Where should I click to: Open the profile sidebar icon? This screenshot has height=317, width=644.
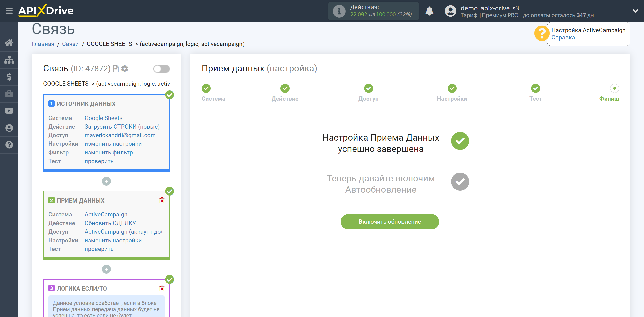click(x=9, y=128)
